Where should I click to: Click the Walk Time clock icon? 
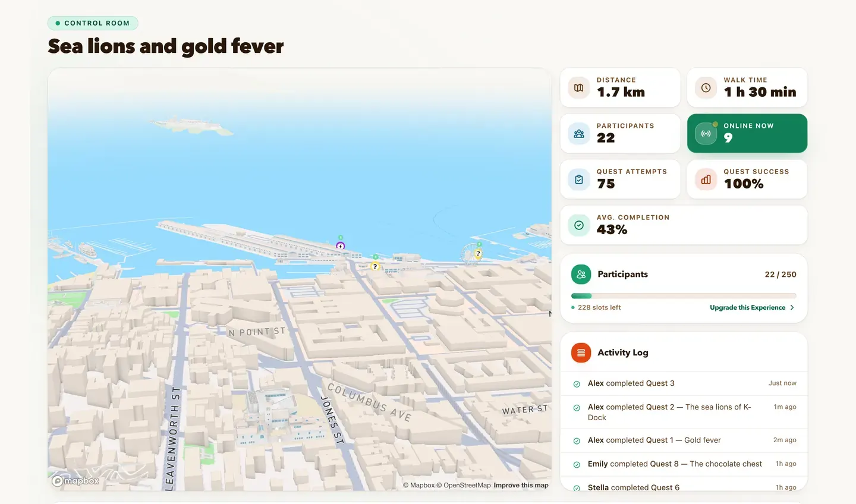point(706,88)
